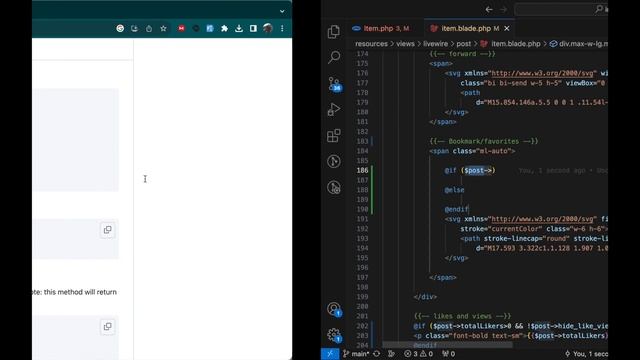
Task: Click the span class="ml-auto" line
Action: coord(472,151)
